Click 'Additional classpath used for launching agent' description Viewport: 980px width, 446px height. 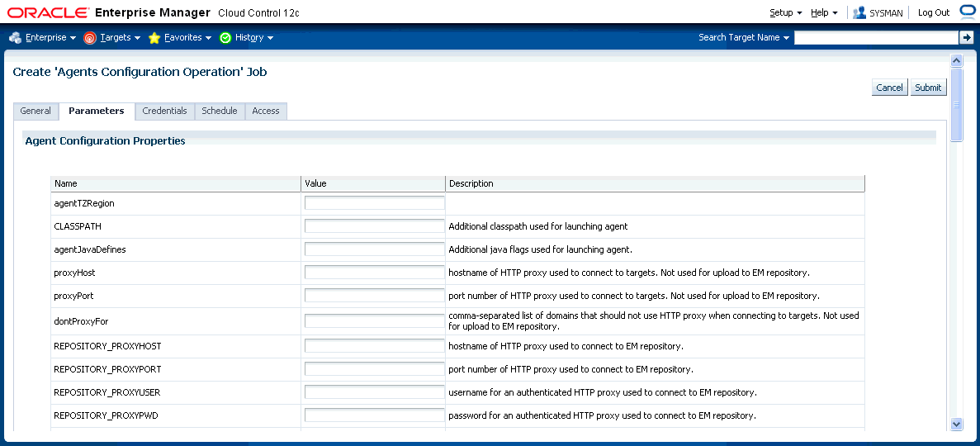[538, 226]
